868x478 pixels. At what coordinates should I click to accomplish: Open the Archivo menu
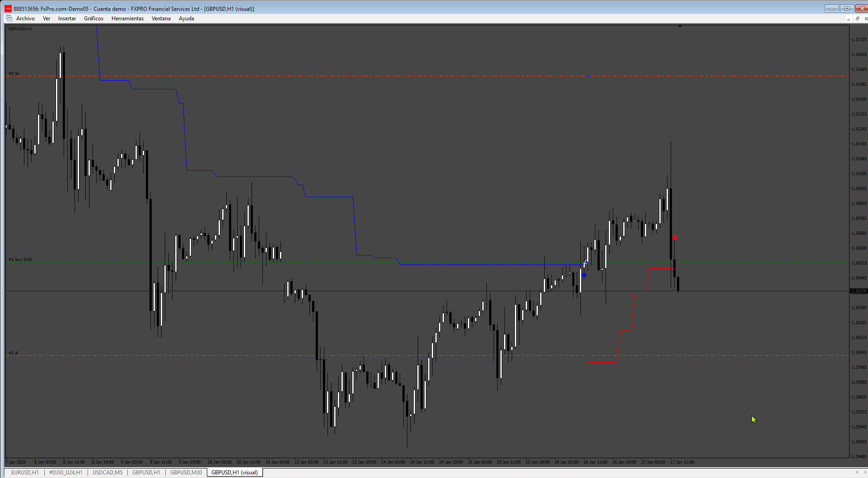[x=25, y=19]
